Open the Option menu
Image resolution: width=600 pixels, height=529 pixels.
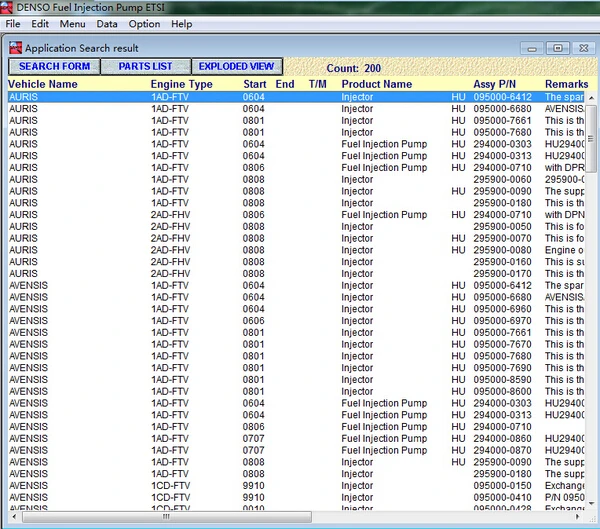(144, 24)
